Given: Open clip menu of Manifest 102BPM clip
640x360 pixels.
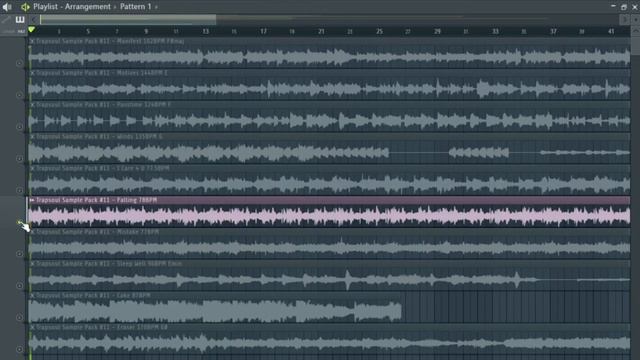Looking at the screenshot, I should click(x=32, y=41).
